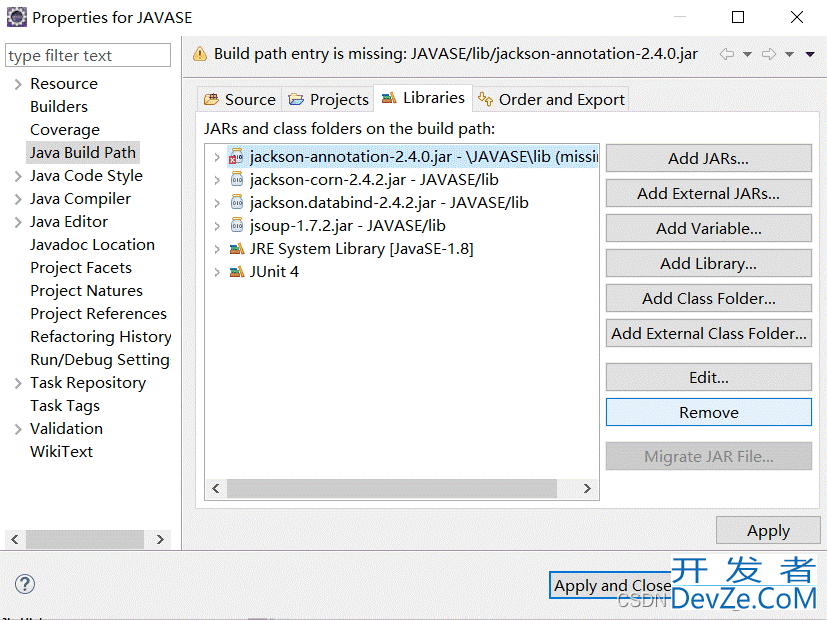The width and height of the screenshot is (827, 620).
Task: Open the Order and Export tab
Action: [551, 99]
